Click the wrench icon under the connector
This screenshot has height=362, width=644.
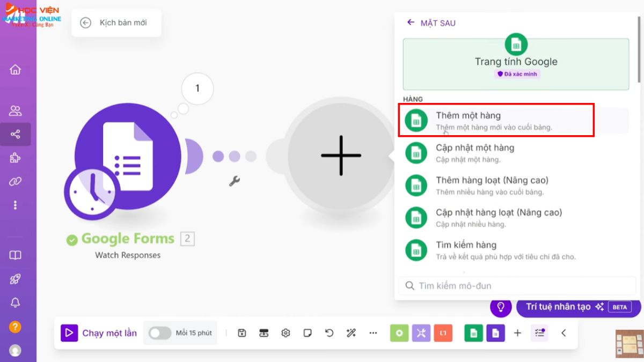click(x=234, y=181)
